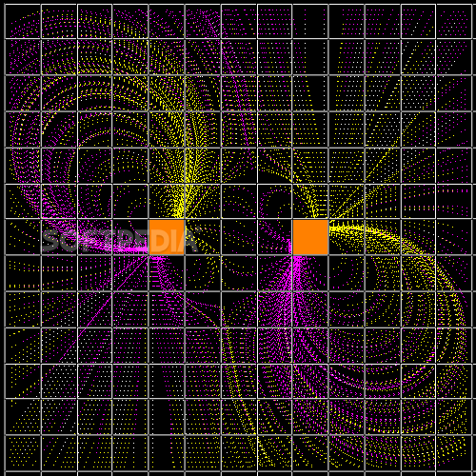Screen dimensions: 476x476
Task: Click the left orange square block
Action: click(167, 237)
